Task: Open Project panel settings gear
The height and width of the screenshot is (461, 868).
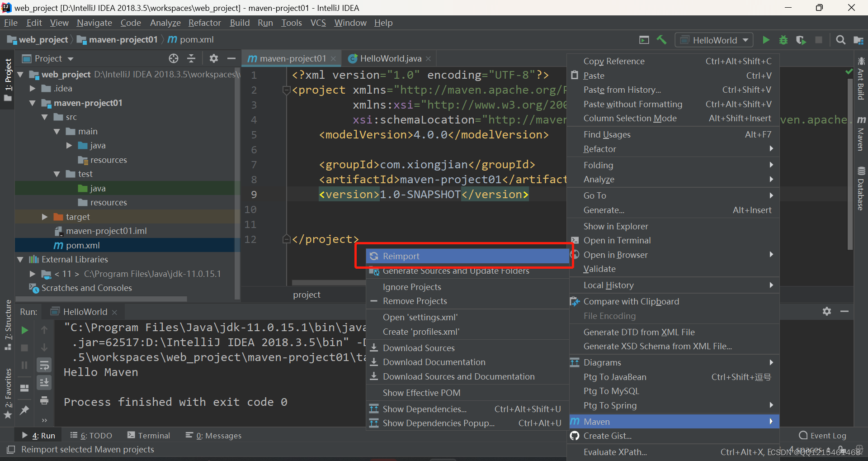Action: click(x=213, y=58)
